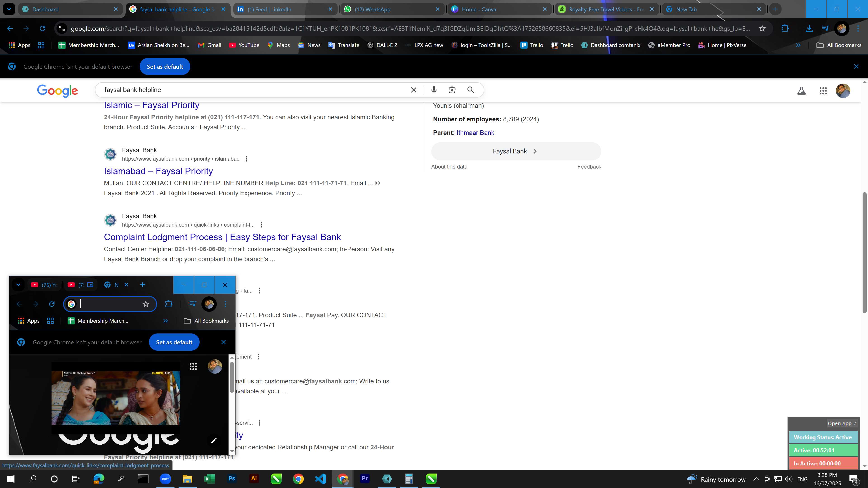
Task: Focus the small window address bar
Action: (x=110, y=304)
